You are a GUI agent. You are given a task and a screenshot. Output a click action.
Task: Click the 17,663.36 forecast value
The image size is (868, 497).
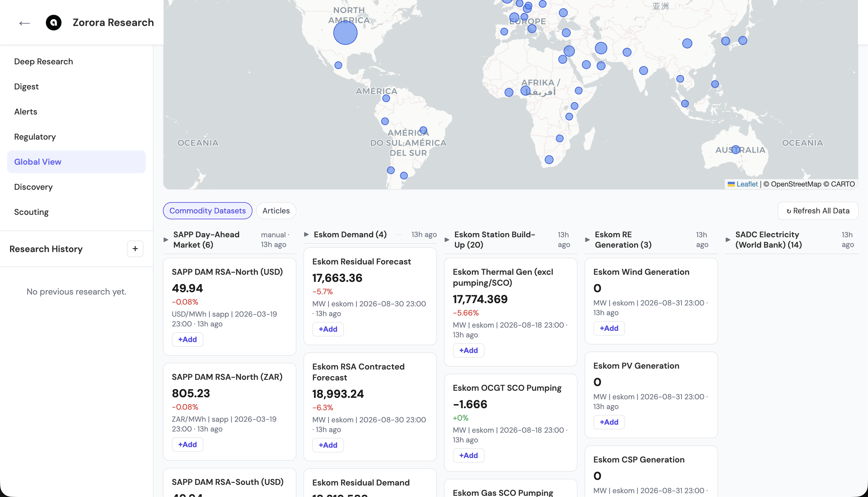pyautogui.click(x=337, y=278)
